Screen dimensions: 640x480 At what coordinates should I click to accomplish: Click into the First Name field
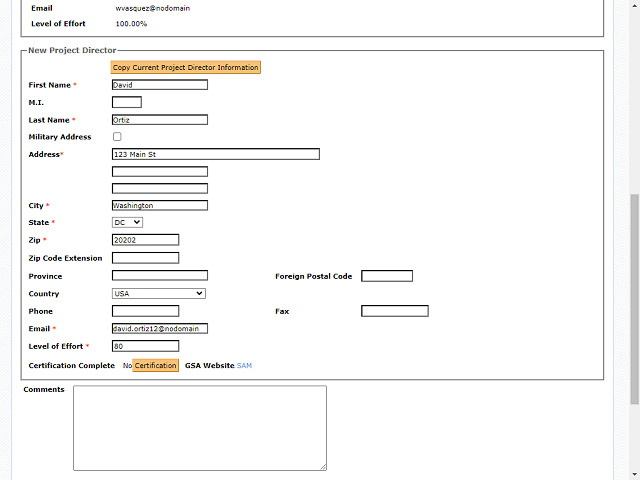(x=160, y=85)
